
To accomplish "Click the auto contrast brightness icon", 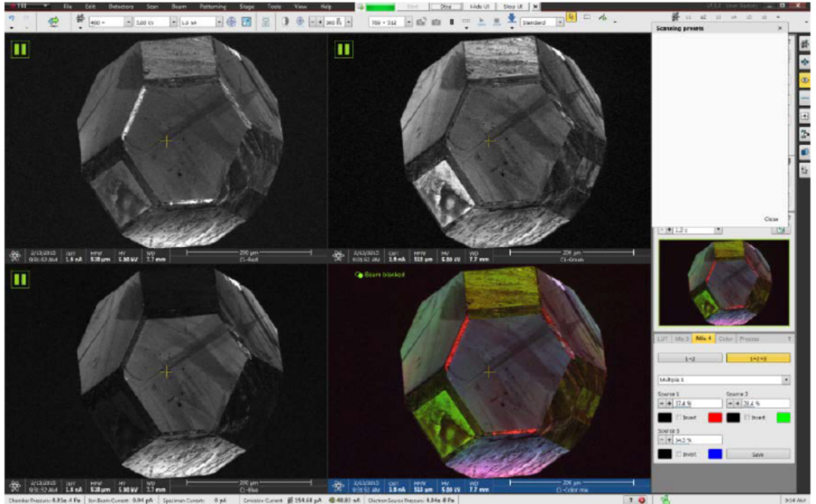I will pos(285,22).
